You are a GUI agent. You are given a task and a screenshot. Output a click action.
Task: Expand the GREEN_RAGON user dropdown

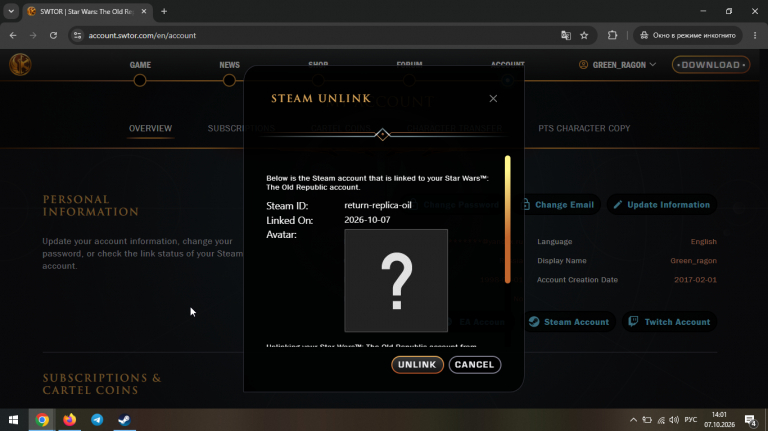[x=617, y=65]
